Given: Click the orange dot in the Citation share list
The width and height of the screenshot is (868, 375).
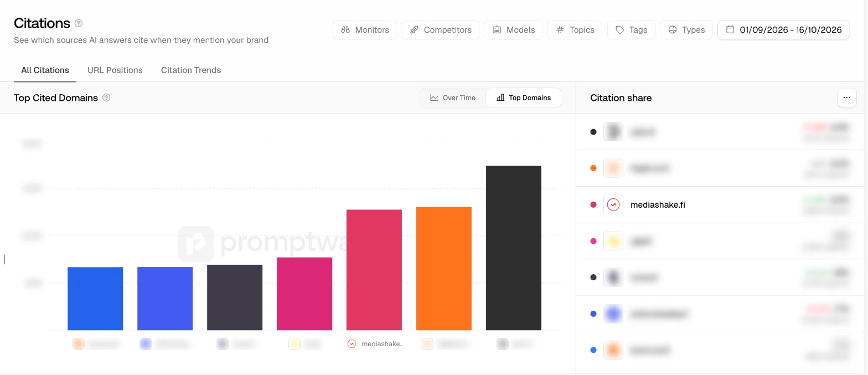Looking at the screenshot, I should 593,168.
